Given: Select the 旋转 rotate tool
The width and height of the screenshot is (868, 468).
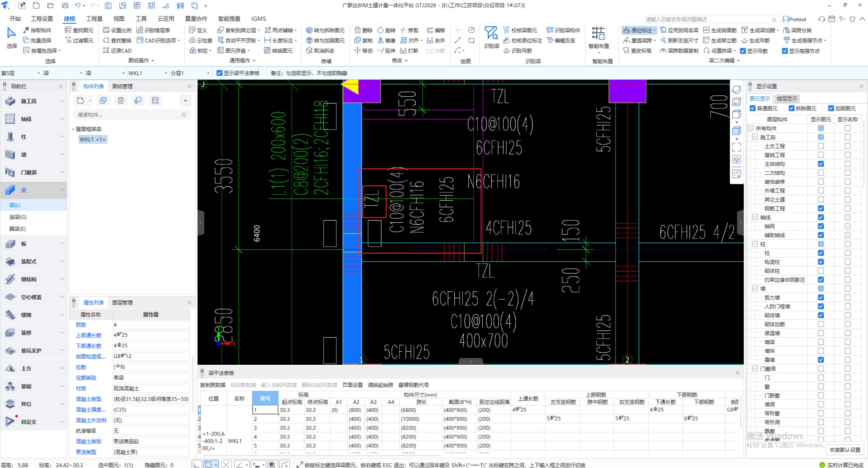Looking at the screenshot, I should (x=387, y=30).
